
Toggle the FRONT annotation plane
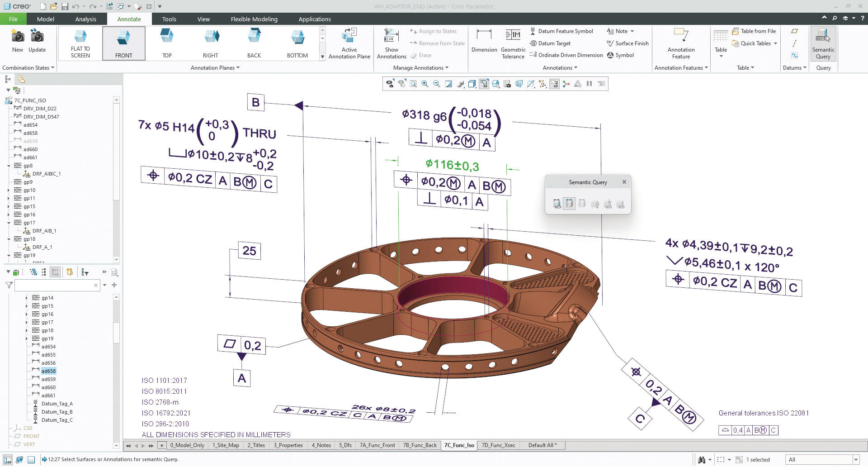coord(123,43)
